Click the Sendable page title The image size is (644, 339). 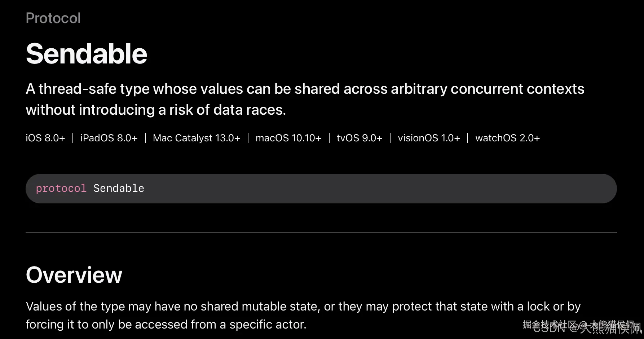(x=87, y=54)
